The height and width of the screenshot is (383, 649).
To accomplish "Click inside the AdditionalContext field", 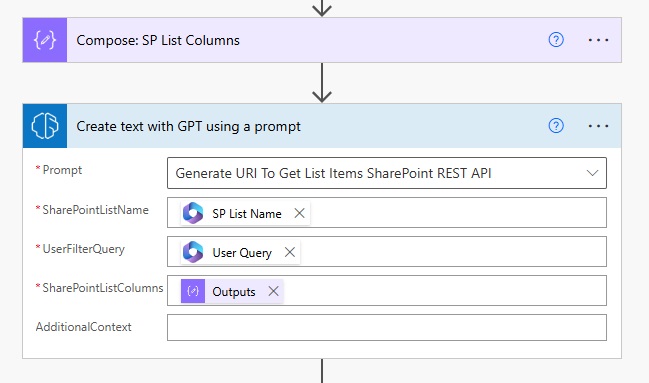I will [x=387, y=328].
